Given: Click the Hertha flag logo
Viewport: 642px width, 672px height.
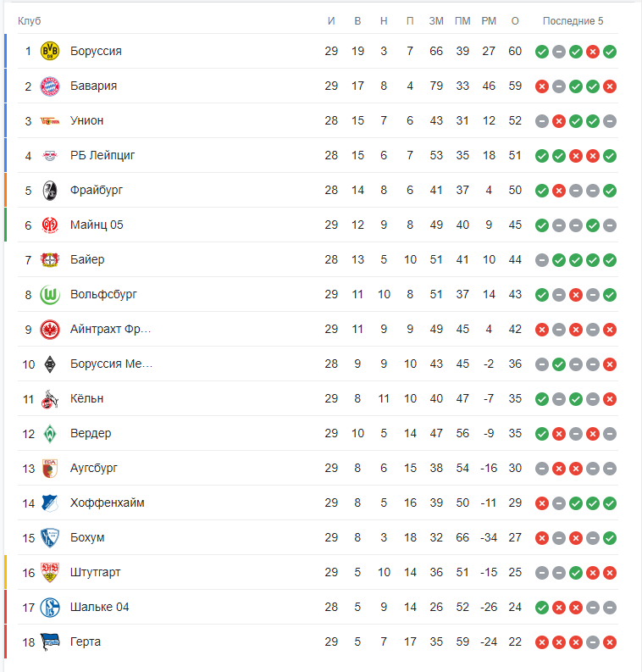Looking at the screenshot, I should pyautogui.click(x=50, y=642).
